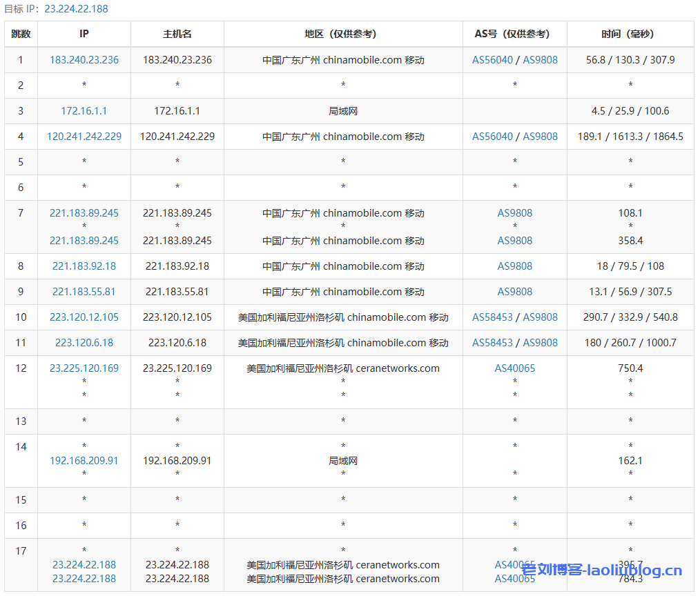
Task: Click AS9808 link in hop 1 row
Action: click(x=540, y=60)
